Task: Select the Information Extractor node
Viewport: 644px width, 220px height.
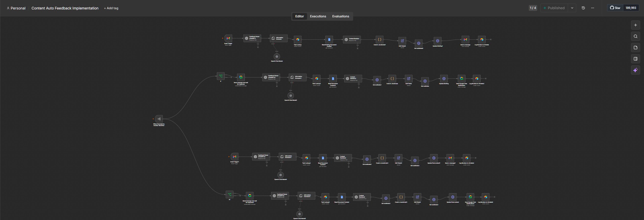Action: [279, 38]
